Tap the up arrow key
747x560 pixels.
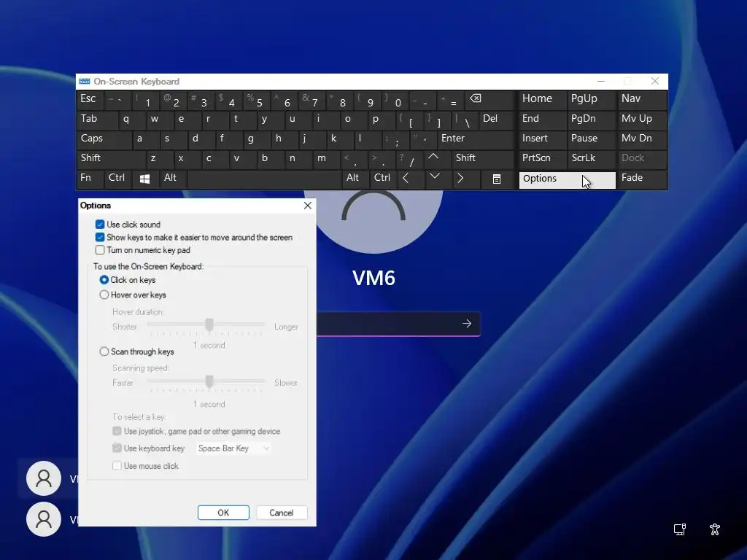pos(434,160)
